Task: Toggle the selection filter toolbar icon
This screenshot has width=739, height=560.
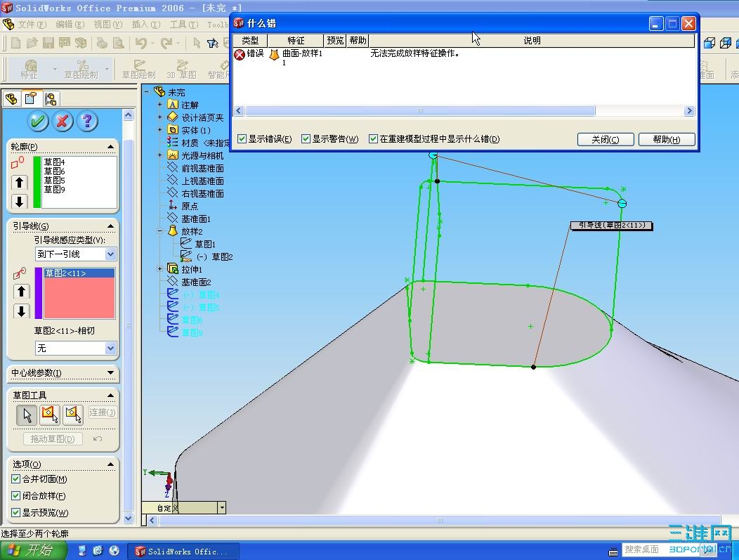Action: [x=213, y=44]
